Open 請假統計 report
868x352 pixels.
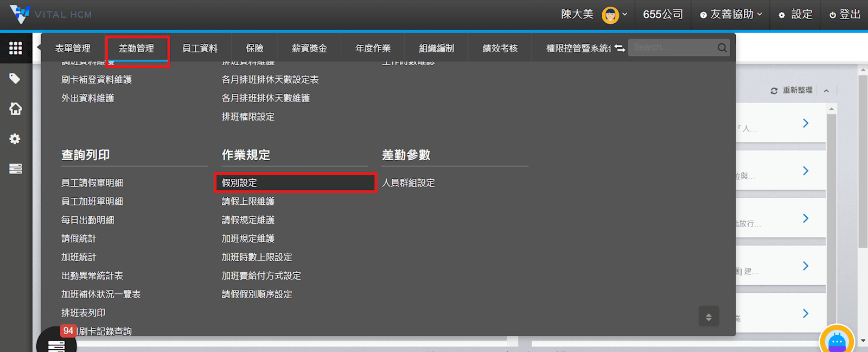[x=79, y=238]
